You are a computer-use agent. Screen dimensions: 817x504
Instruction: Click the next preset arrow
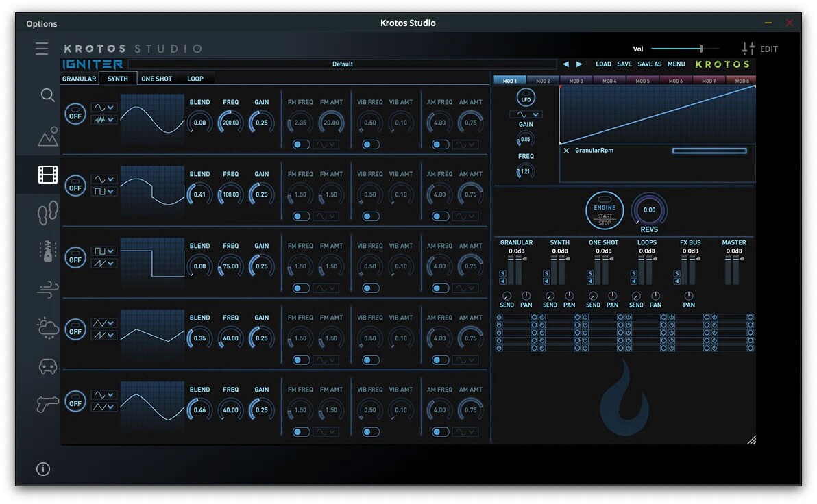tap(579, 64)
